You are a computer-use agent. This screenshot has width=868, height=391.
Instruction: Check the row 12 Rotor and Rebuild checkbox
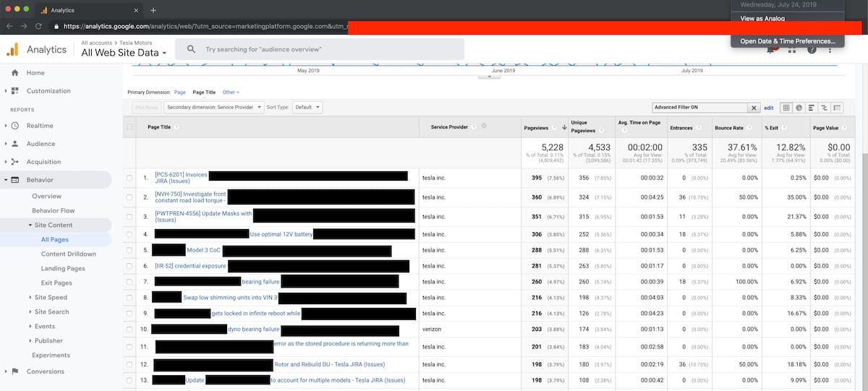(129, 364)
